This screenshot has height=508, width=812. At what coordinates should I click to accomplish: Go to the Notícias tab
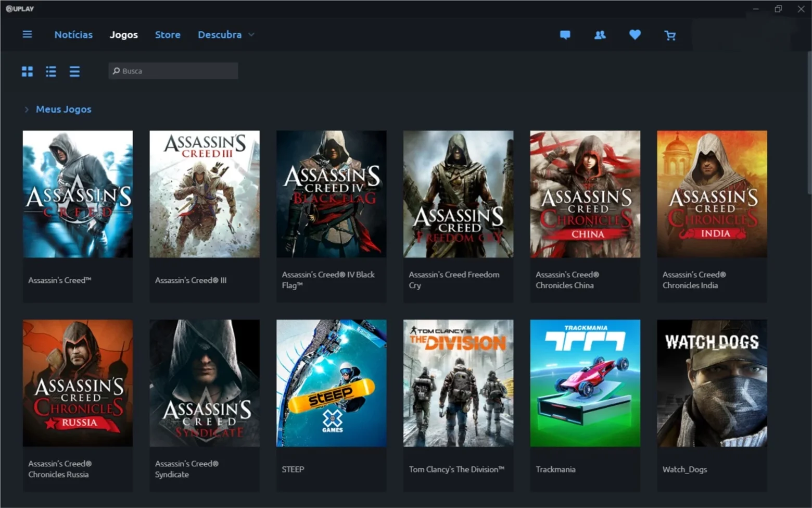click(73, 34)
